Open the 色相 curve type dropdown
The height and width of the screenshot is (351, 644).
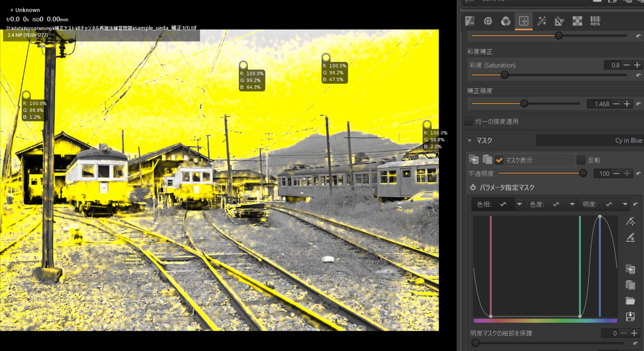tap(519, 204)
